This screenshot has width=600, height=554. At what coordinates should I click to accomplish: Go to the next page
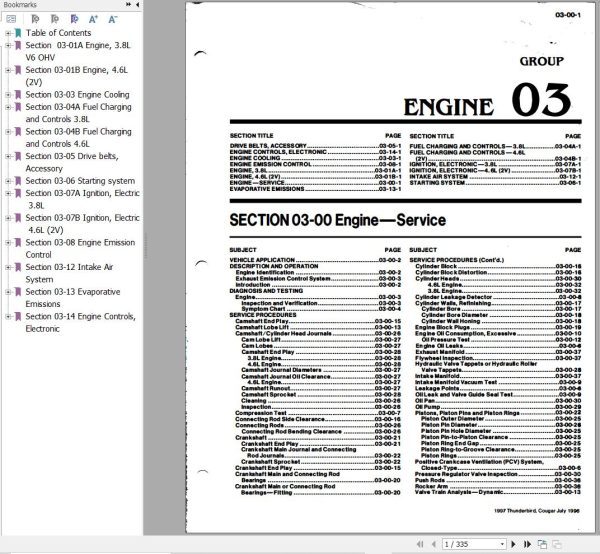pyautogui.click(x=514, y=544)
